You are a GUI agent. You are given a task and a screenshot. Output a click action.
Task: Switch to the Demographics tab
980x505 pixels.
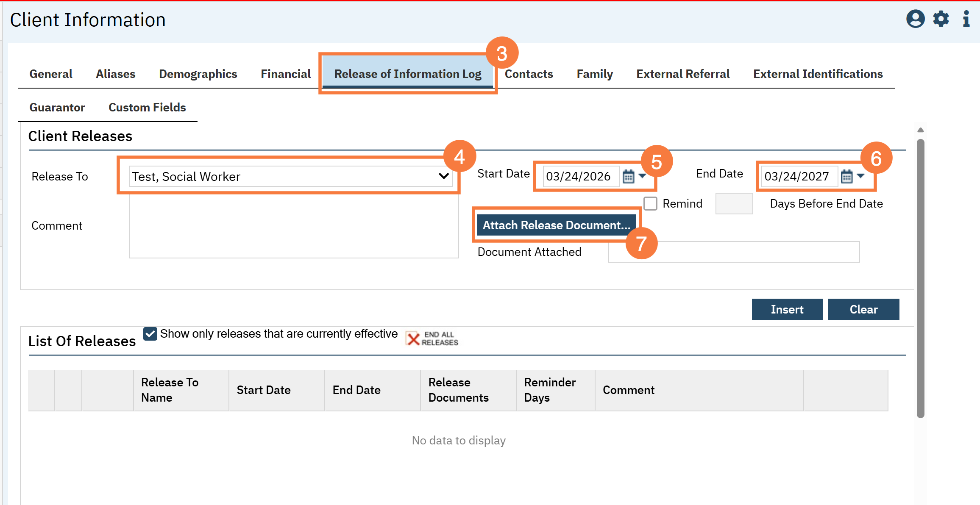[x=198, y=74]
